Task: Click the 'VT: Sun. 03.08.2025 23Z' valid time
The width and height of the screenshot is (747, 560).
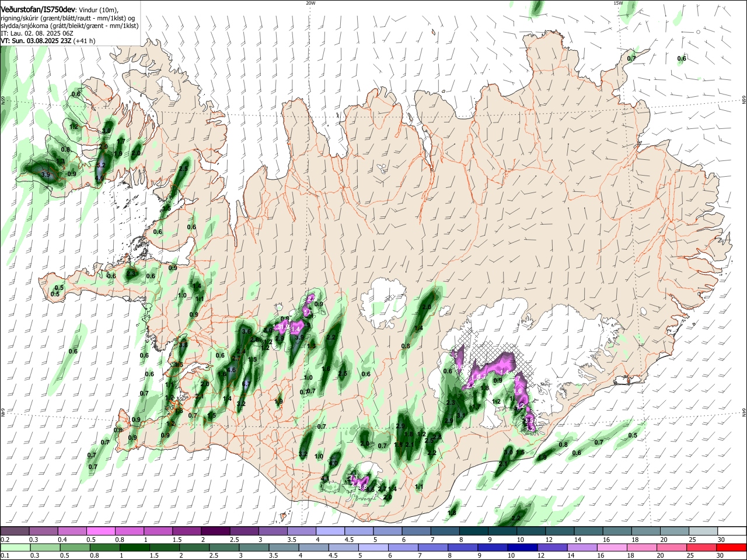Action: pos(36,41)
